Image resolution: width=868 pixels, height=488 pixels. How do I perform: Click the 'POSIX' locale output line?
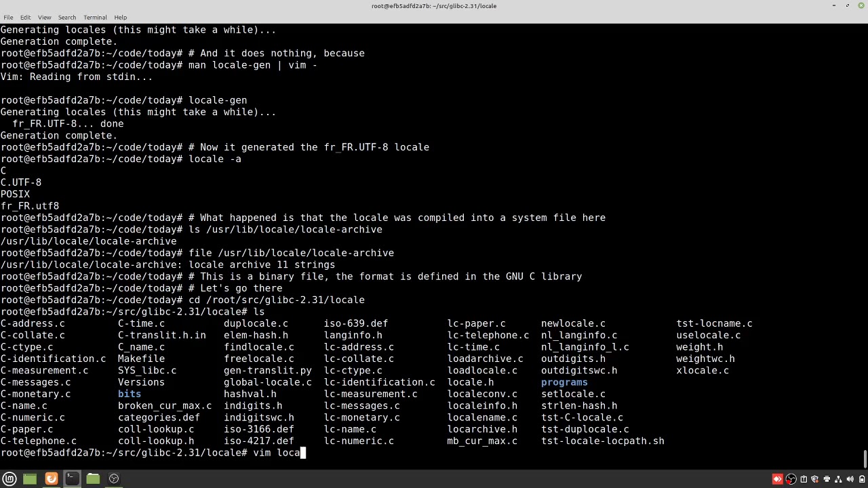point(15,194)
